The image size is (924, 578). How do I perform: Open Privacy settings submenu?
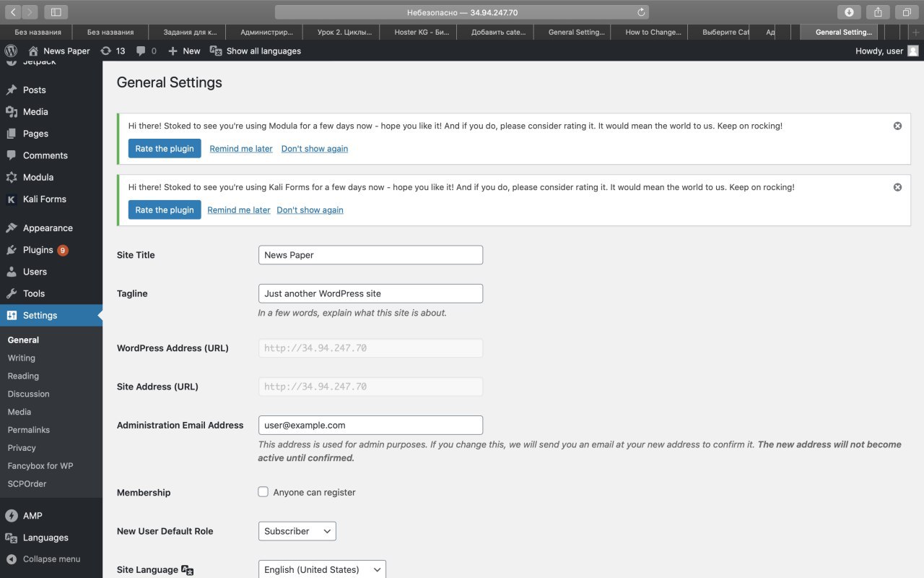pos(22,448)
